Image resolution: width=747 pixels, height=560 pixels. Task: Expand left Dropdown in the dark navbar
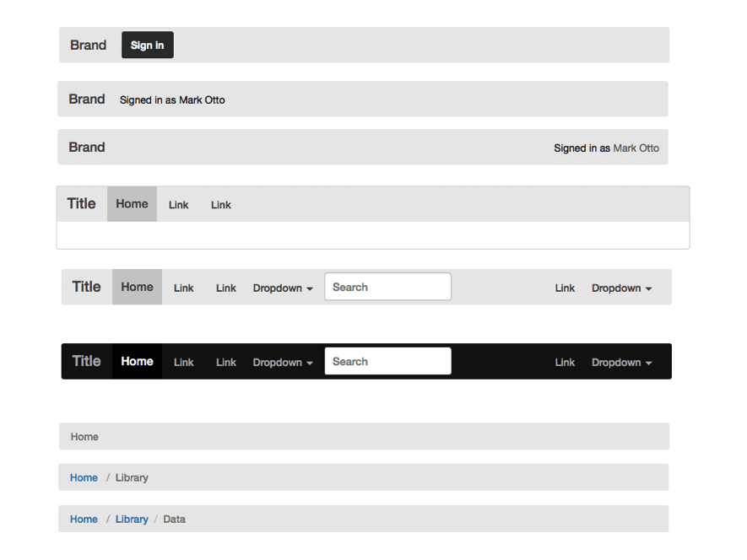pyautogui.click(x=283, y=363)
